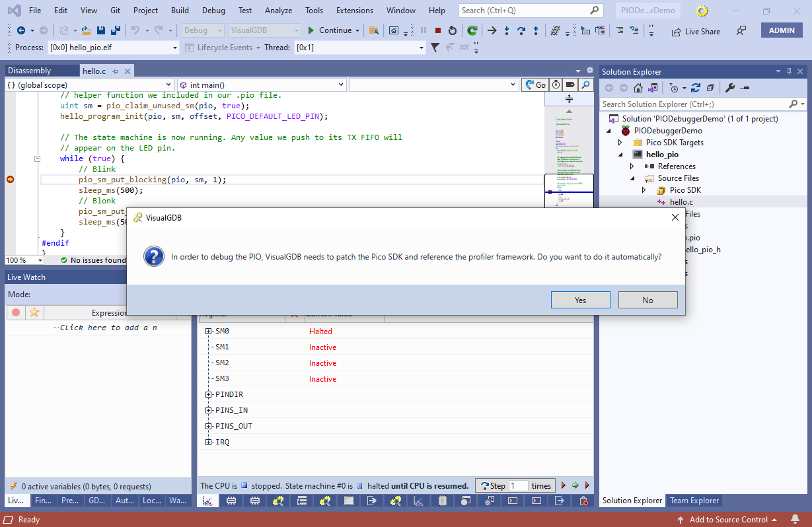Click the Step Over icon
The image size is (812, 527).
(x=521, y=30)
